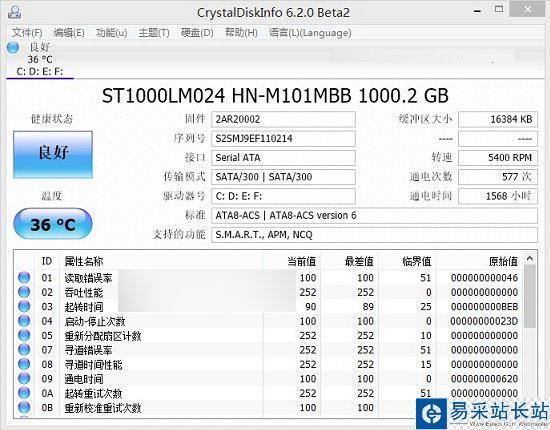Click the 原始值 column header
Viewport: 550px width, 430px height.
(503, 261)
